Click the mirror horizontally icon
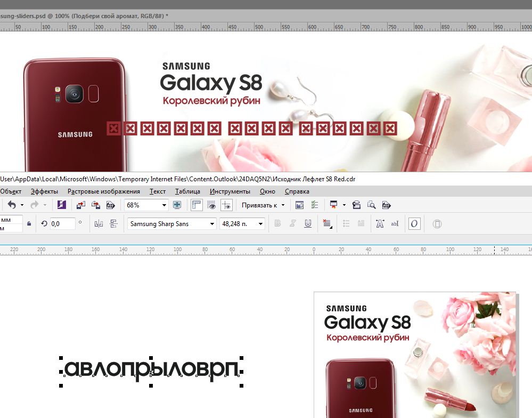This screenshot has width=532, height=418. [99, 224]
